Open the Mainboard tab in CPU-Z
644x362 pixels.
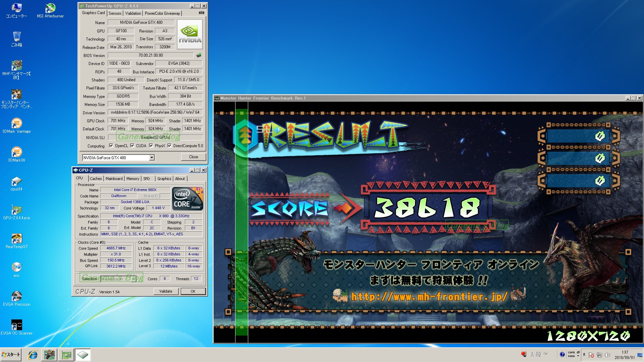coord(114,179)
